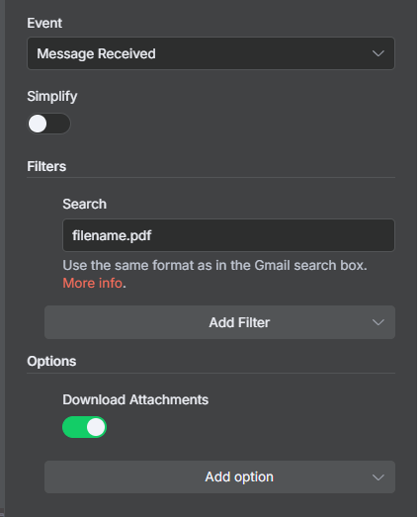Click the chevron in the Event field
Image resolution: width=420 pixels, height=517 pixels.
378,53
